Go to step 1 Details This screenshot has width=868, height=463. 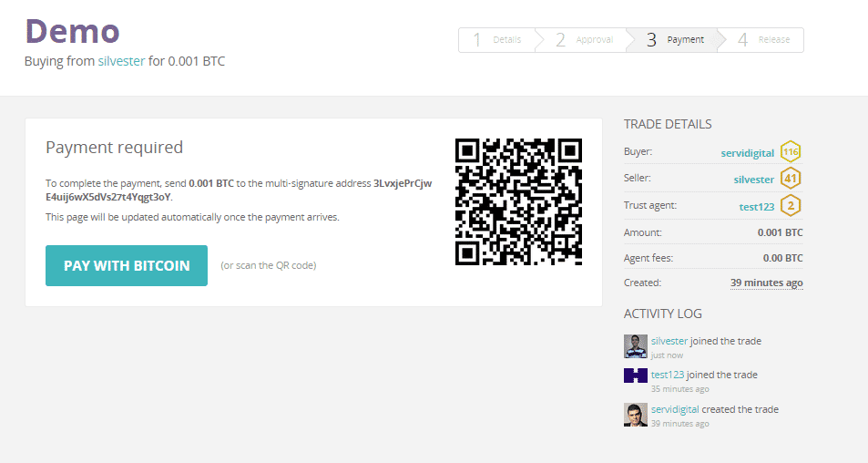(x=497, y=40)
